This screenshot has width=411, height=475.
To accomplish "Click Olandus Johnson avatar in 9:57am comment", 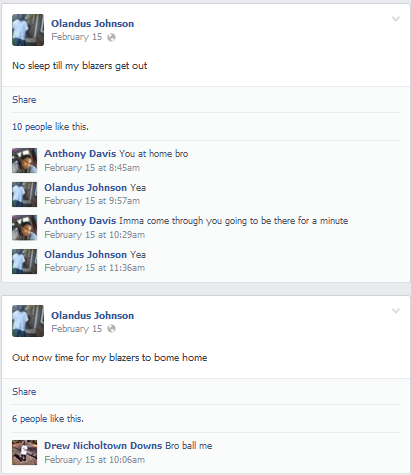I will point(25,195).
